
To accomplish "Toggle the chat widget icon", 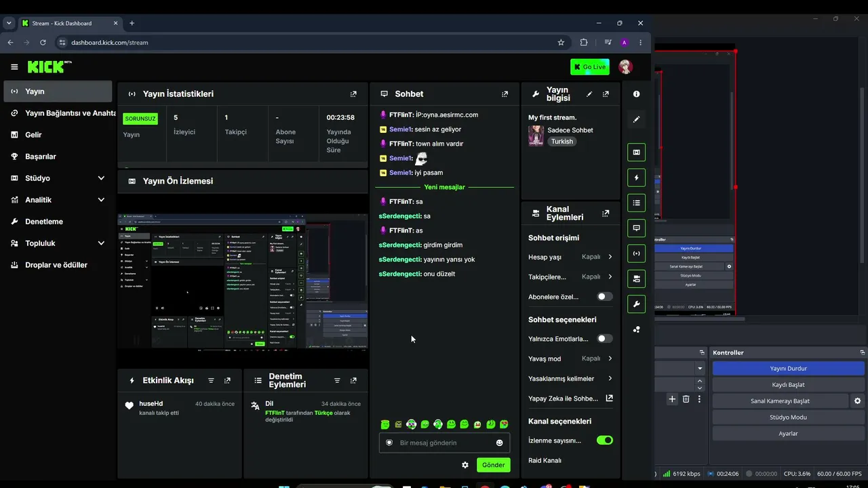I will click(636, 228).
